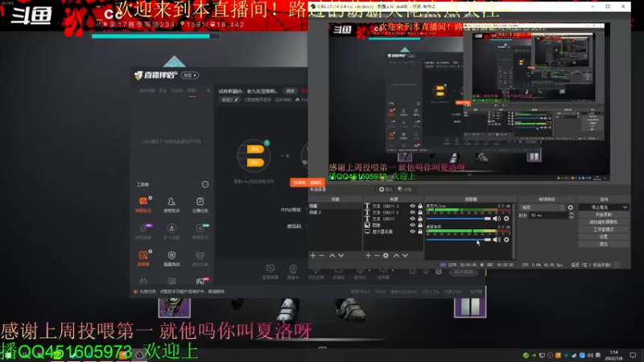Move source down in OBS 来源 panel

(x=405, y=255)
